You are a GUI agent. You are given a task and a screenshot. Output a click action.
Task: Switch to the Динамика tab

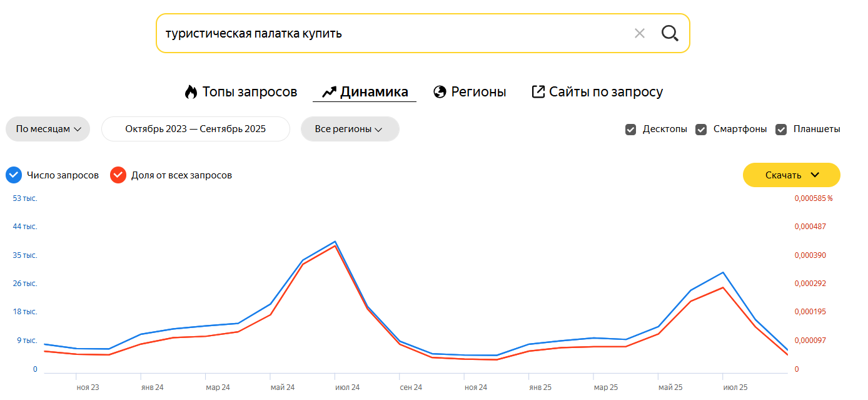click(365, 92)
